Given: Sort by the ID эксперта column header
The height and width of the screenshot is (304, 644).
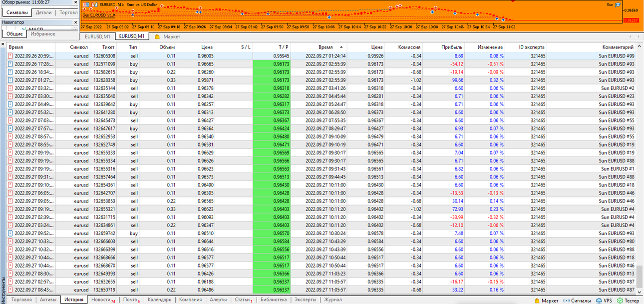Looking at the screenshot, I should [526, 47].
